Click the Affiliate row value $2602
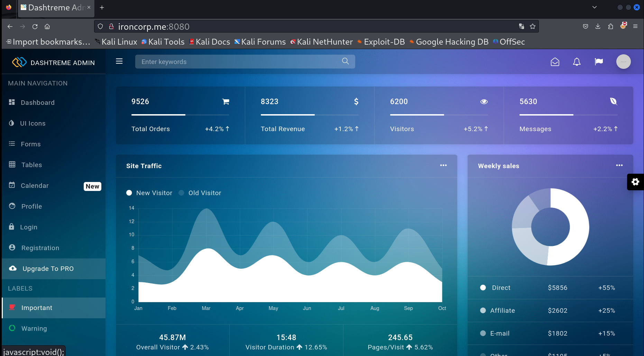Screen dimensions: 644x356 click(558, 310)
